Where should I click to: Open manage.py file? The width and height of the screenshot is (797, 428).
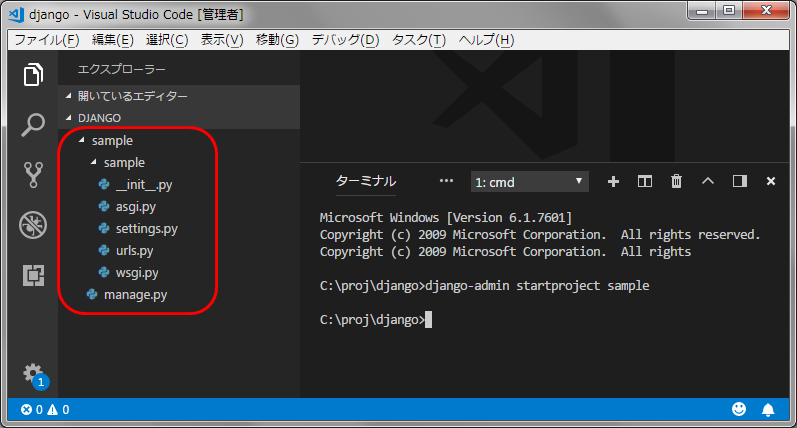(135, 294)
